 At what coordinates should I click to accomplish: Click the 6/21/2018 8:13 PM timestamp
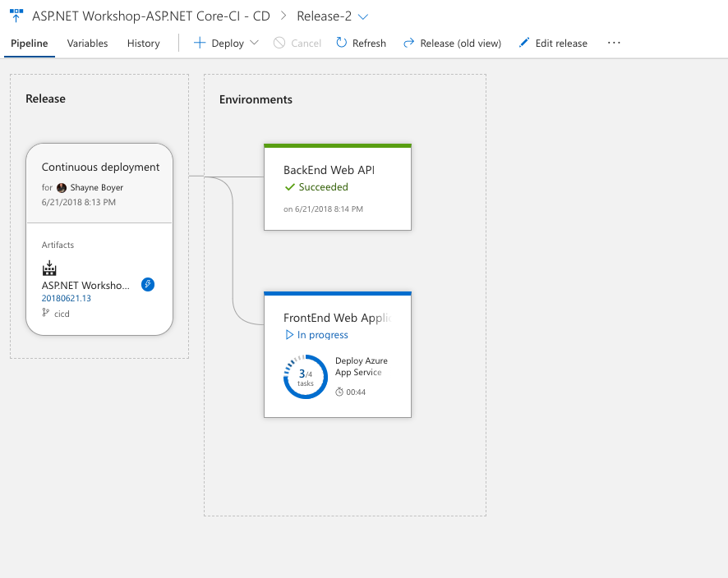click(78, 202)
